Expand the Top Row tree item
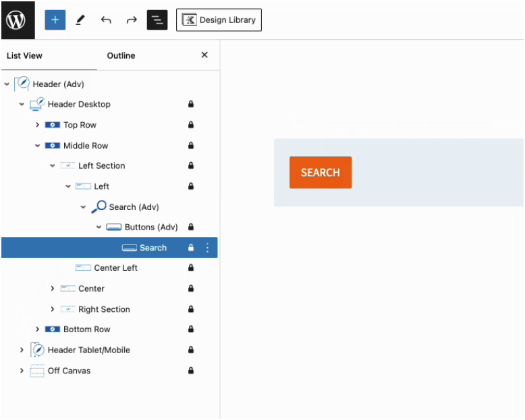 (x=38, y=125)
